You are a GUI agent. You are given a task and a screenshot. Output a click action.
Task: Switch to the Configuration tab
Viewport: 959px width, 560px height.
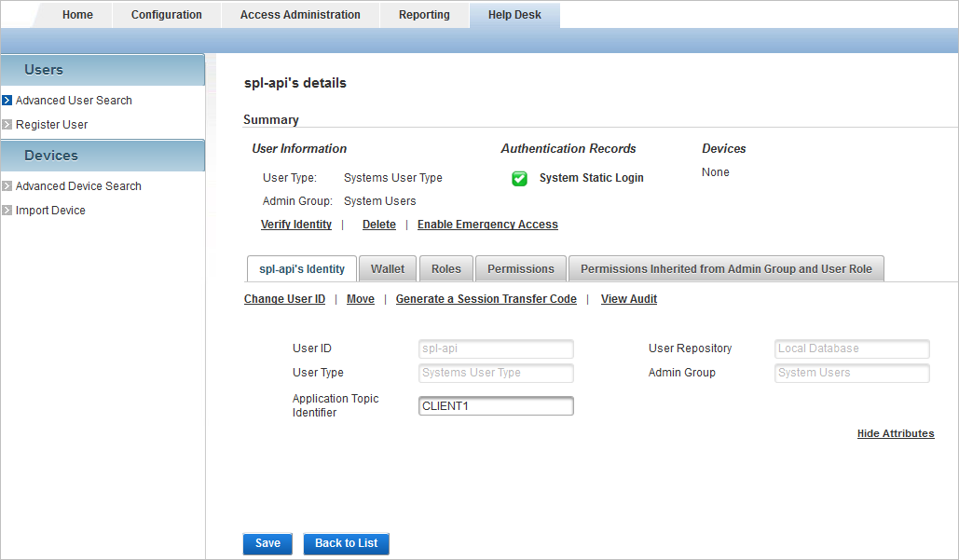coord(166,15)
